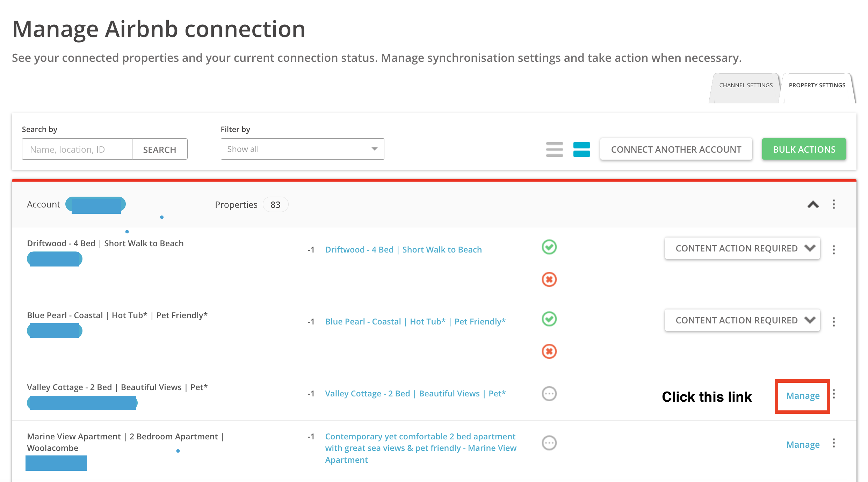Click Valley Cottage pending status icon

tap(549, 394)
